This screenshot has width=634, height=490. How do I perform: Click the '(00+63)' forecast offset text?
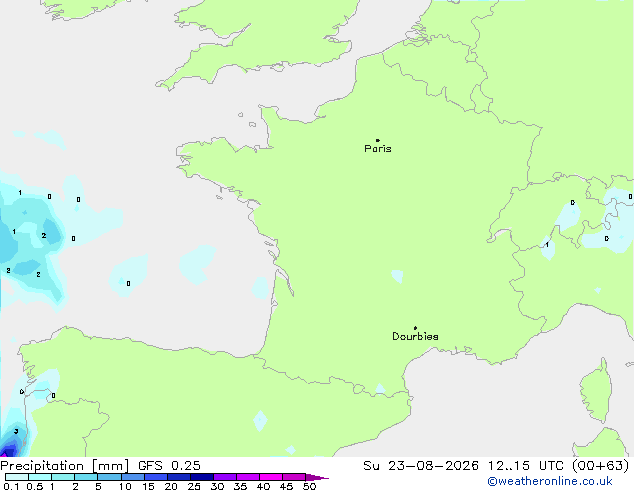[601, 466]
